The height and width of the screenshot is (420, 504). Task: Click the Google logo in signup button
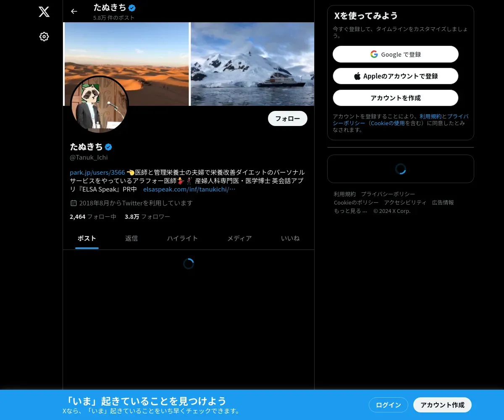click(374, 54)
